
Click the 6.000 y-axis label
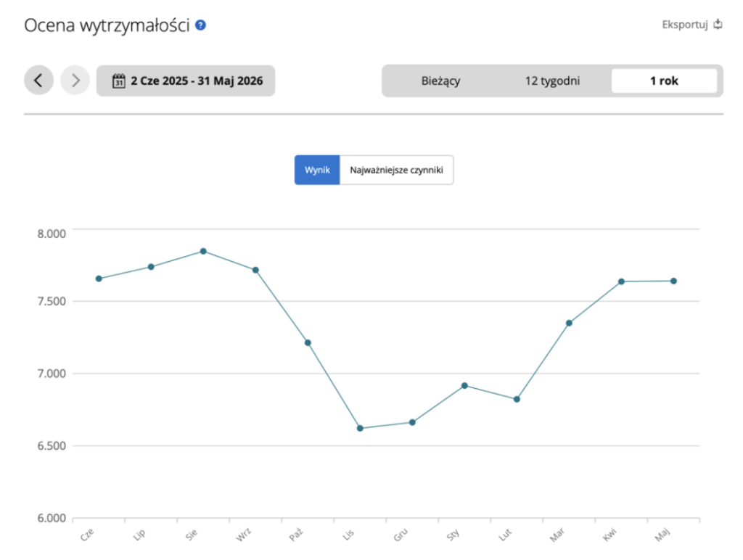pyautogui.click(x=52, y=519)
